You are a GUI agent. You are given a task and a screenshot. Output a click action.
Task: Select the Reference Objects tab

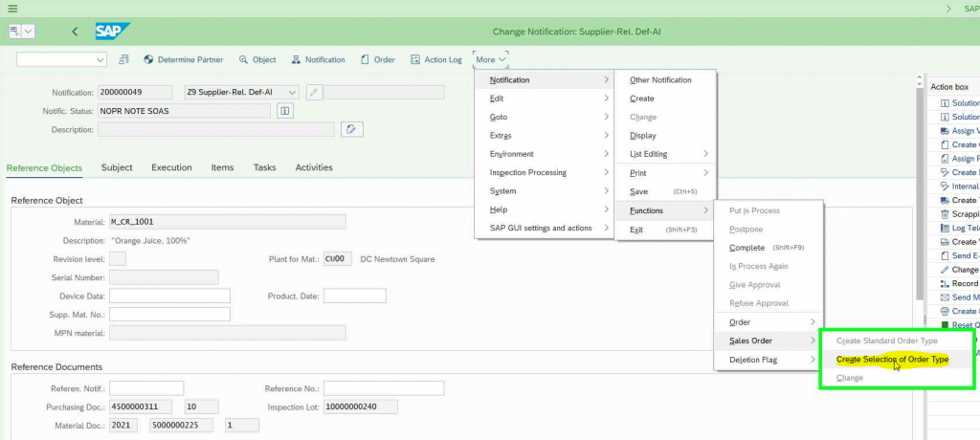[x=44, y=167]
